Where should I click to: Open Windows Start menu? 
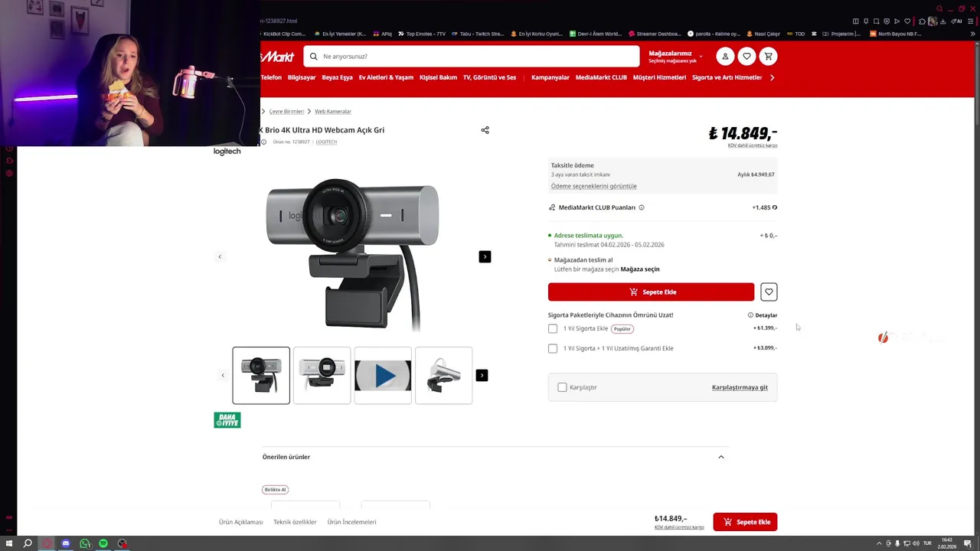9,543
